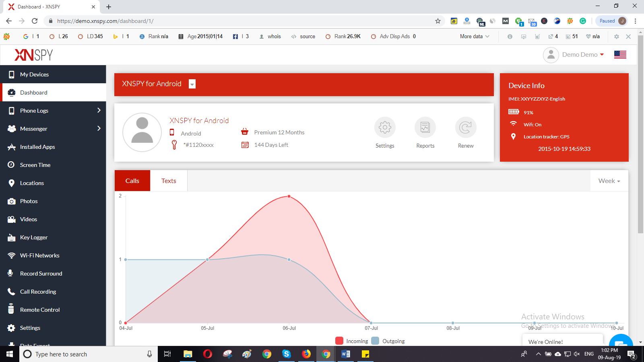Open the Windows notification center
The image size is (644, 362).
(632, 354)
